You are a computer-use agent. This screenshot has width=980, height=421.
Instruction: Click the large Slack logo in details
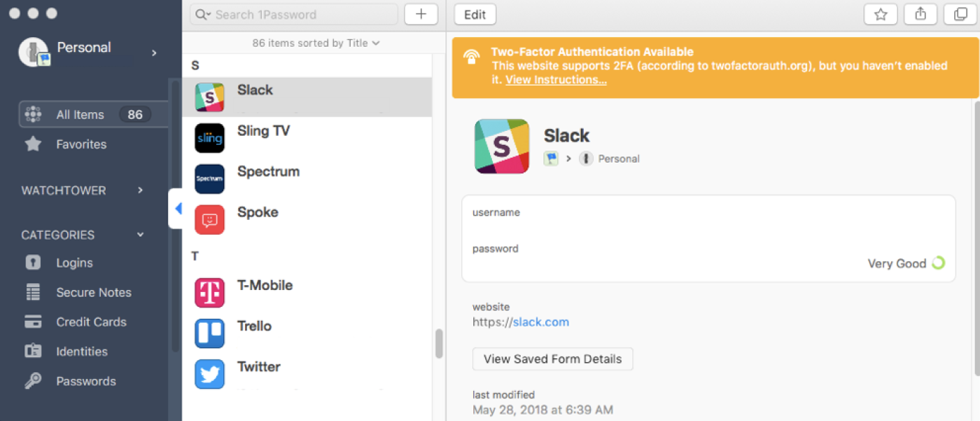(502, 146)
